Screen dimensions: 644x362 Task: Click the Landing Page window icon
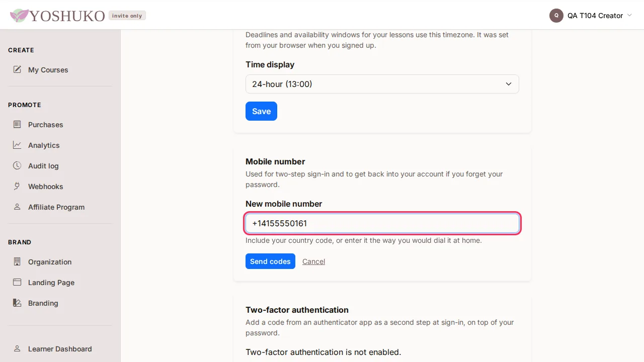point(17,282)
